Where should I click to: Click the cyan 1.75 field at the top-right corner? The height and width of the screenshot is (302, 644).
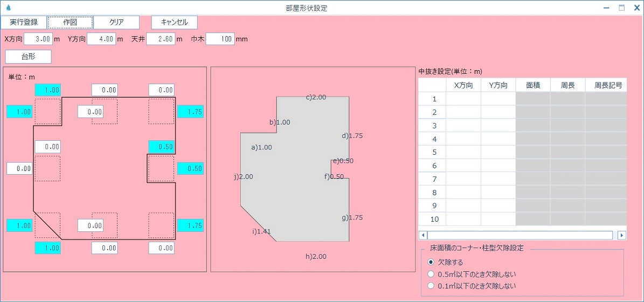click(x=190, y=111)
